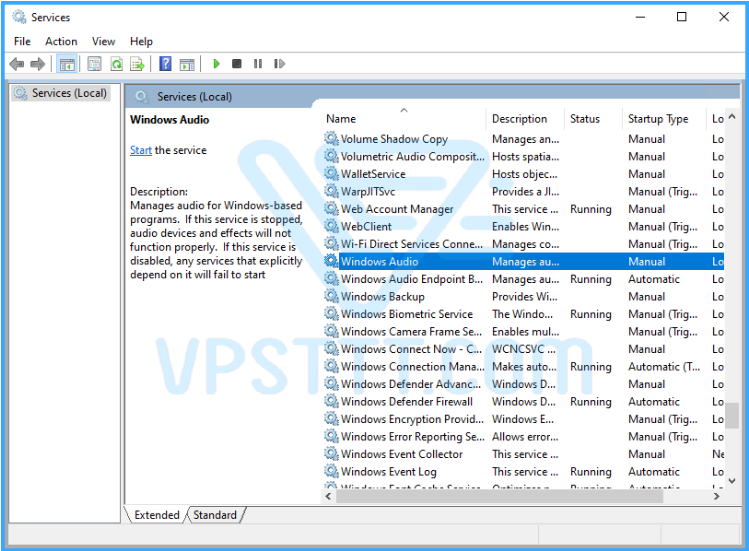749x551 pixels.
Task: Click the horizontal scrollbar thumb
Action: pos(499,496)
